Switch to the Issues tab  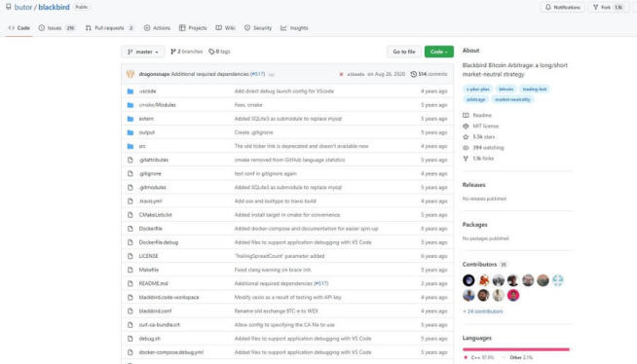(x=56, y=28)
